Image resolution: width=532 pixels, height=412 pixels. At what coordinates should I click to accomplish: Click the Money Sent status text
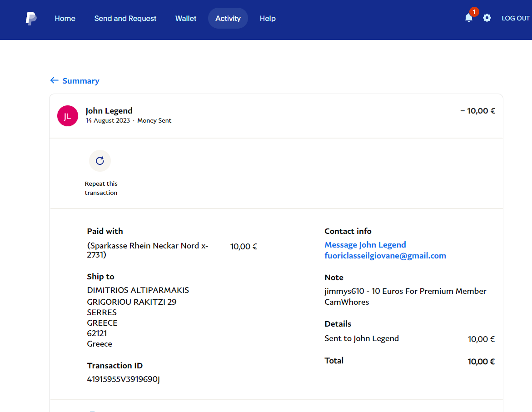click(x=154, y=120)
